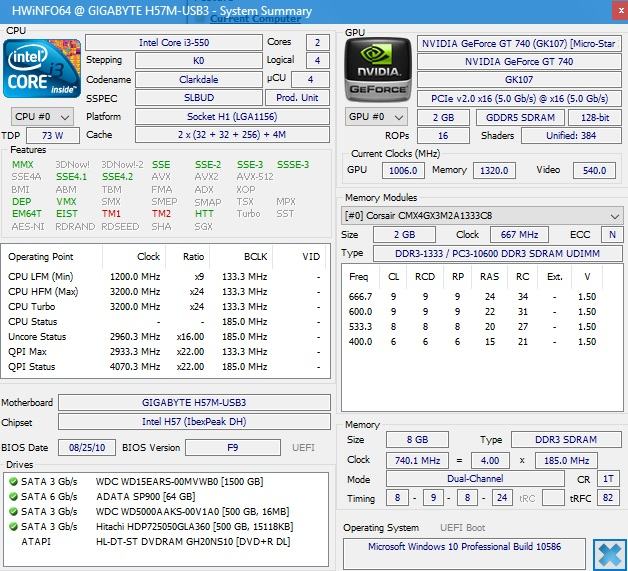Click the memory size 8 GB field

[x=417, y=440]
